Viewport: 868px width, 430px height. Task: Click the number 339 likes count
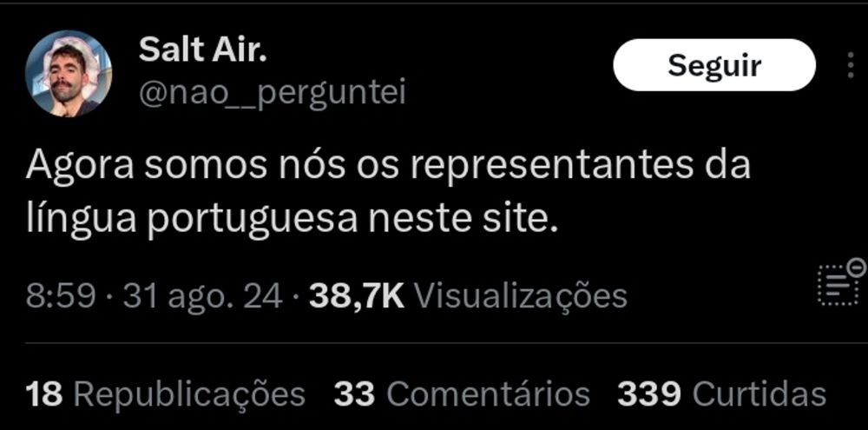point(649,395)
